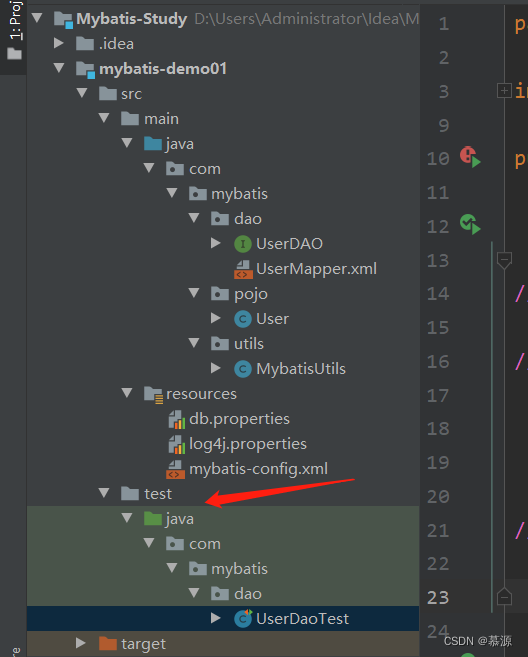
Task: Collapse the src folder arrow
Action: 82,93
